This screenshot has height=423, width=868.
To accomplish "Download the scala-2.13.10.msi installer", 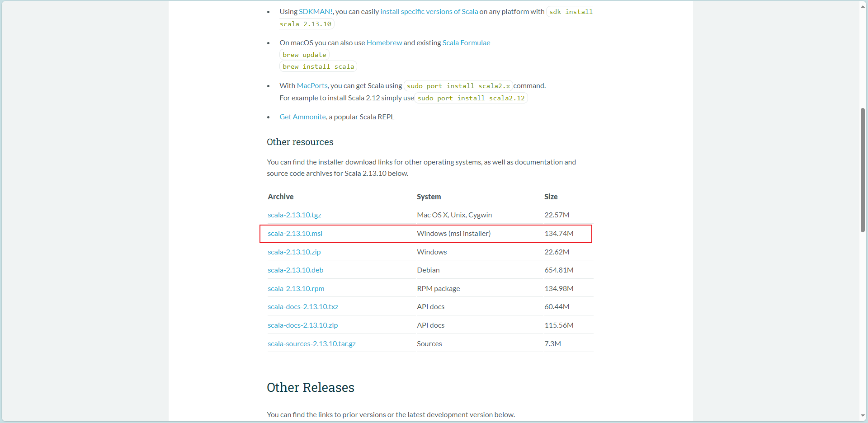I will point(295,234).
